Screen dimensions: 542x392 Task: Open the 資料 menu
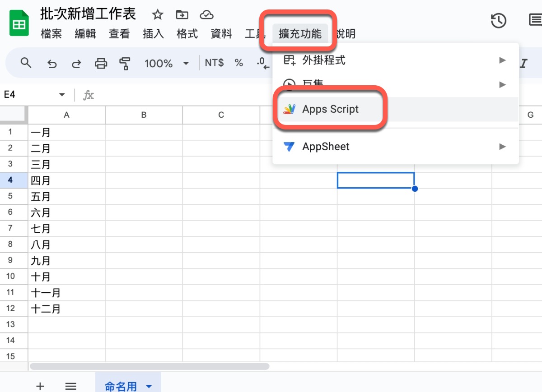221,34
